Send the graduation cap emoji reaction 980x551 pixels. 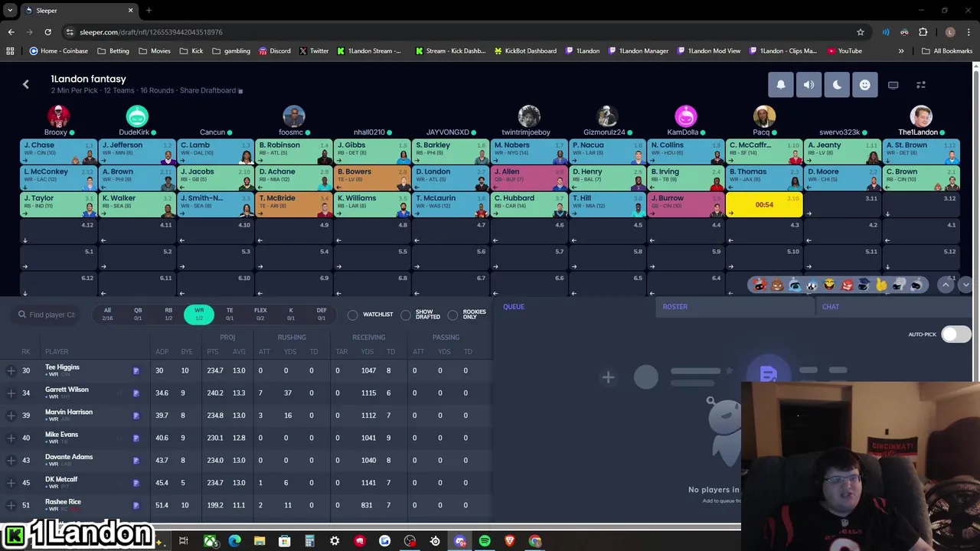click(864, 285)
